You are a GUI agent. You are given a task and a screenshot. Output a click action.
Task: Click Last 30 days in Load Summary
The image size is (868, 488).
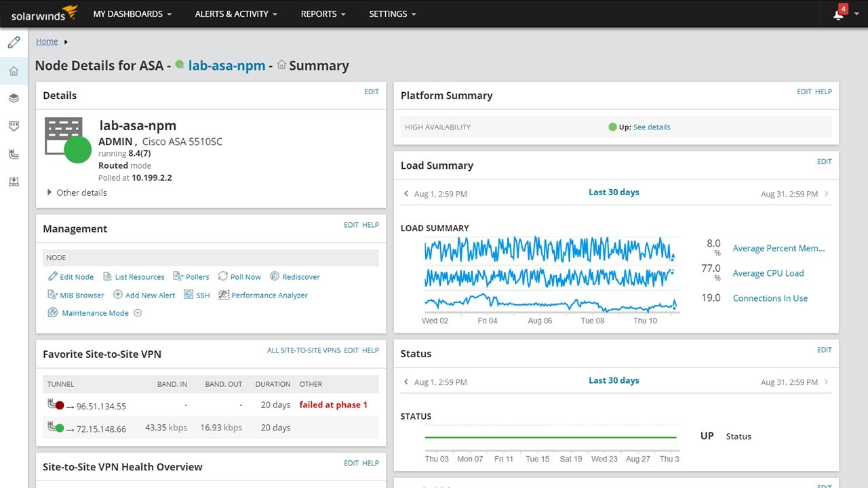(x=614, y=192)
